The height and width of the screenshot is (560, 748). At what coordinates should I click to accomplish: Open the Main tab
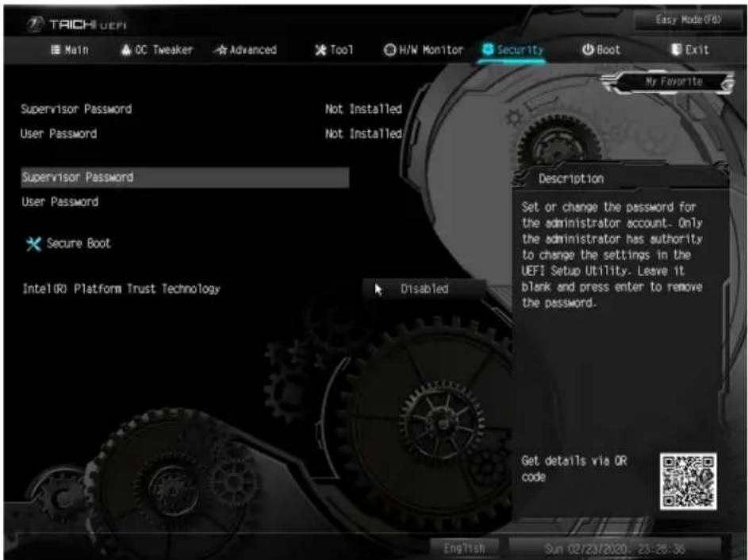click(70, 50)
